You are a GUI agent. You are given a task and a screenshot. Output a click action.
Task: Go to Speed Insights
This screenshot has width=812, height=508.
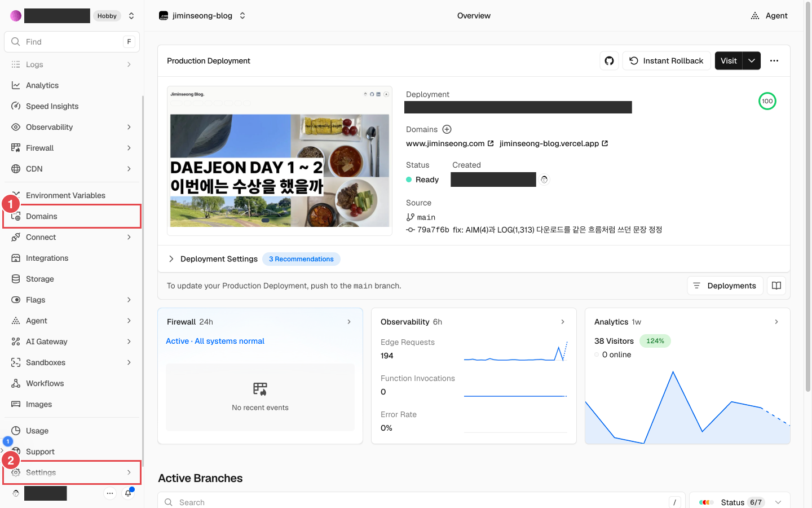72,106
